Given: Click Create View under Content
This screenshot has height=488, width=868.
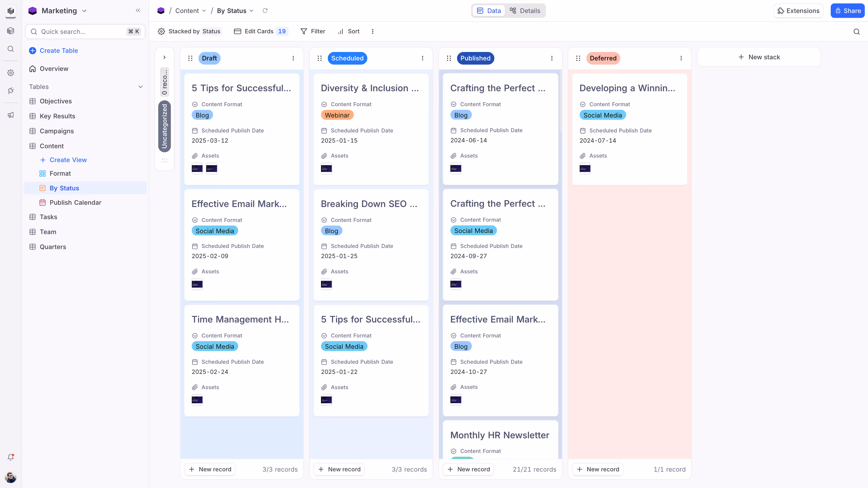Looking at the screenshot, I should (63, 160).
